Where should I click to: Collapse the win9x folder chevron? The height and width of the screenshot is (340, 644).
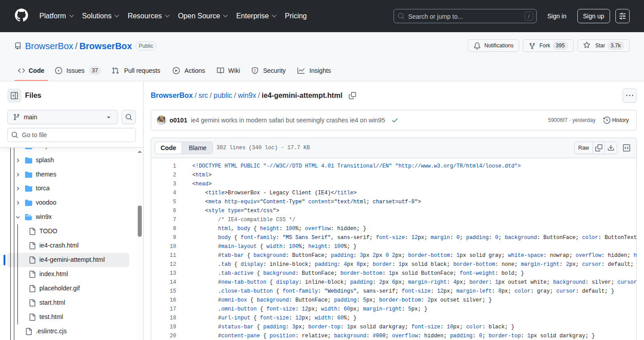(18, 217)
